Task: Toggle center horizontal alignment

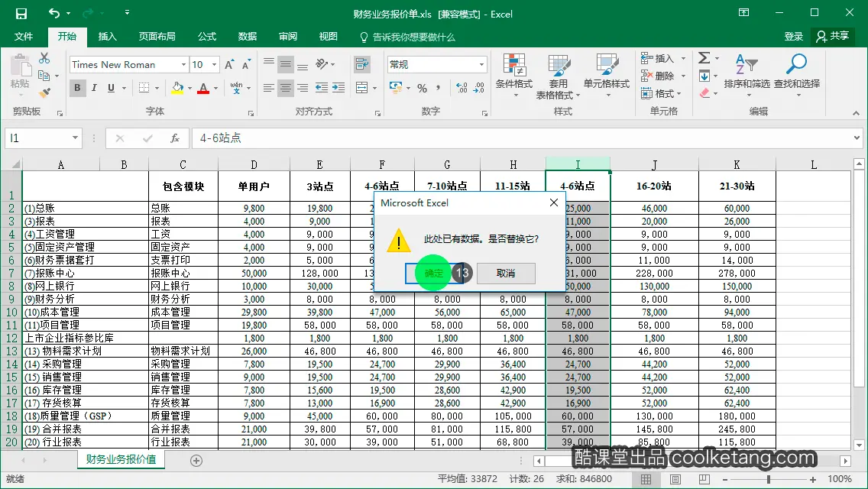Action: click(x=286, y=88)
